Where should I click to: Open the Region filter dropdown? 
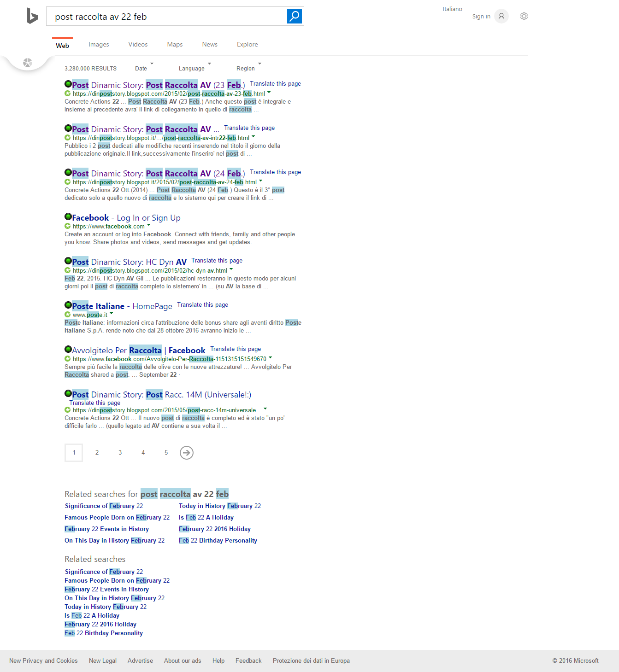pyautogui.click(x=248, y=68)
